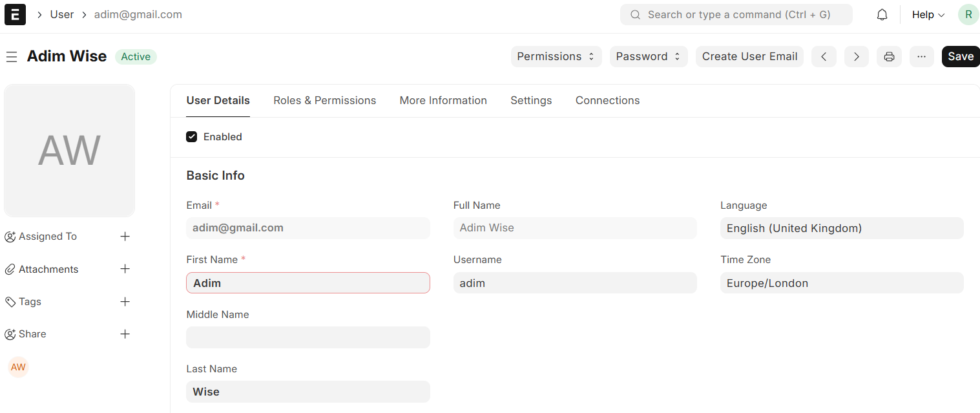The width and height of the screenshot is (980, 413).
Task: Click the AW profile picture placeholder
Action: click(69, 151)
